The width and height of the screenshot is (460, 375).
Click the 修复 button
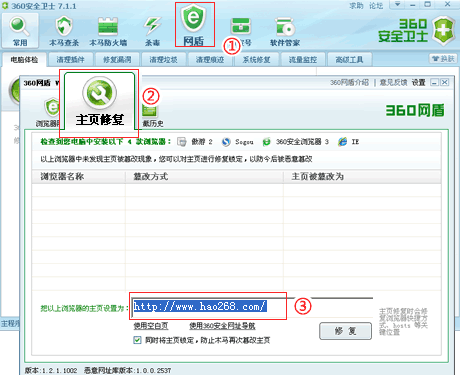(345, 331)
